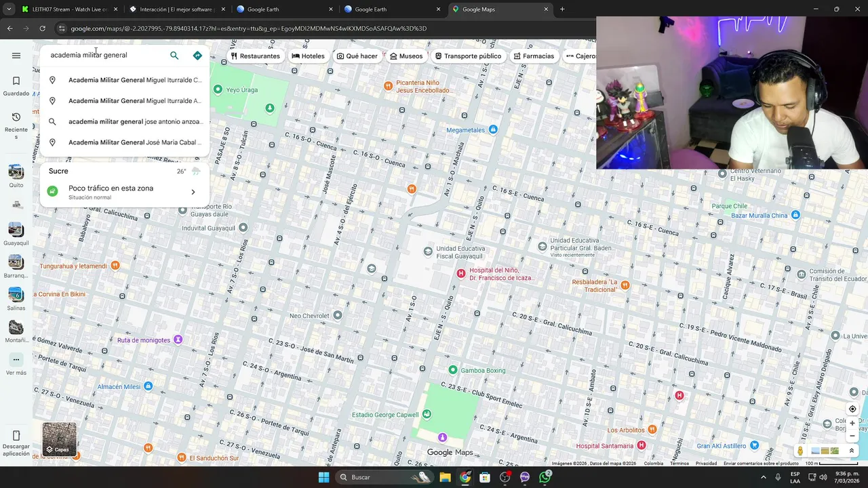This screenshot has width=868, height=488.
Task: Click the Almacén Milesi shop marker
Action: (x=148, y=386)
